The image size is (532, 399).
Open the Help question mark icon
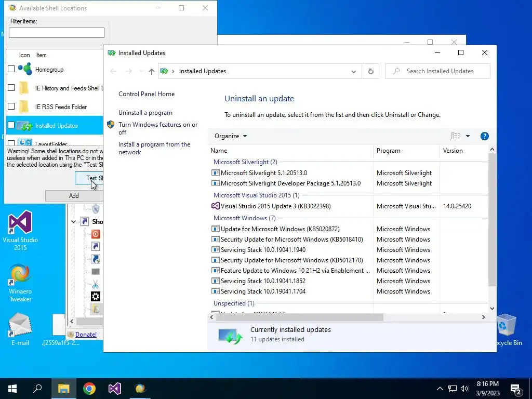point(485,136)
